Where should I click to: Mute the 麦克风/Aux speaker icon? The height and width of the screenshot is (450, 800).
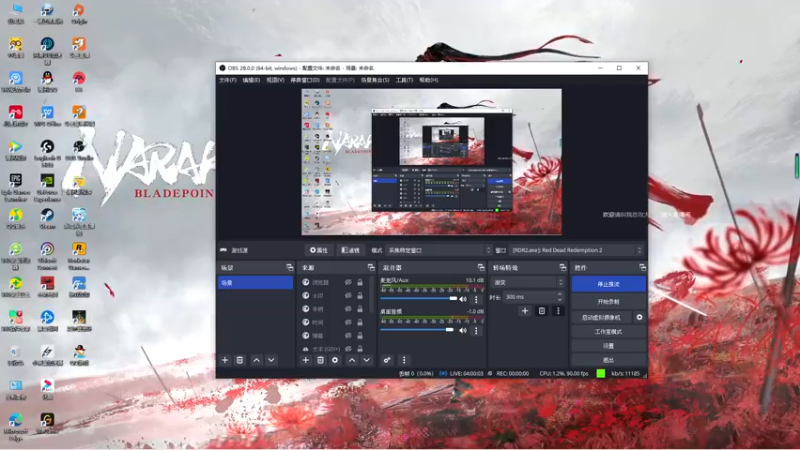pyautogui.click(x=463, y=299)
